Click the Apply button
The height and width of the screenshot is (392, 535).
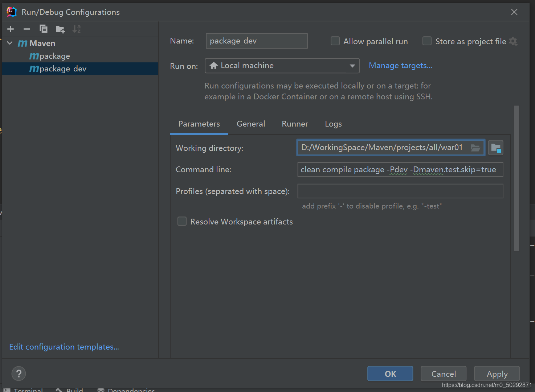coord(497,374)
